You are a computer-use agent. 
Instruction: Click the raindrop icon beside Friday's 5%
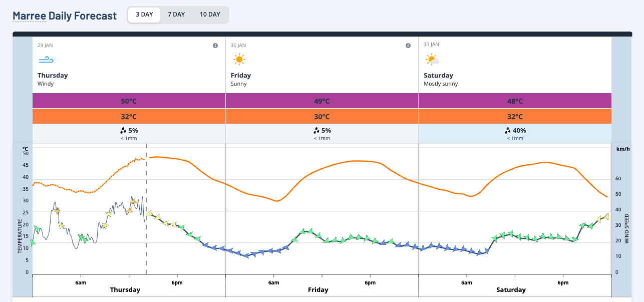tap(316, 130)
